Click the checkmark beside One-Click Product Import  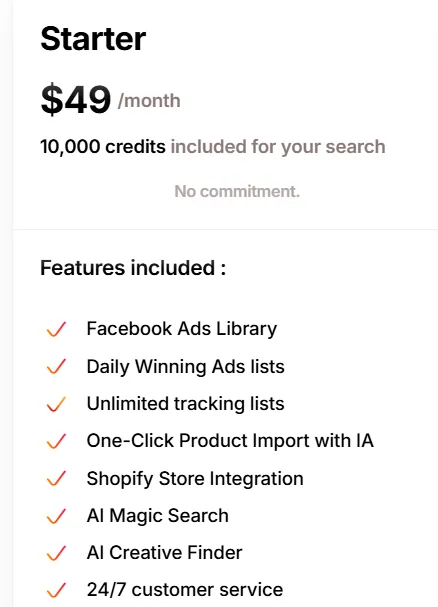point(56,441)
